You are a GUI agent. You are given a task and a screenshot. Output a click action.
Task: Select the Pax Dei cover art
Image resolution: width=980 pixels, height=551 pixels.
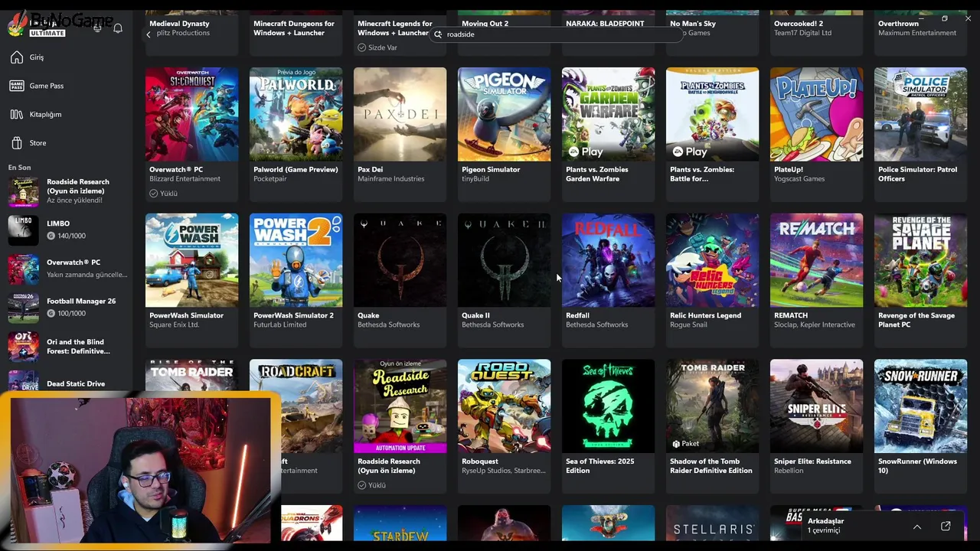[400, 114]
